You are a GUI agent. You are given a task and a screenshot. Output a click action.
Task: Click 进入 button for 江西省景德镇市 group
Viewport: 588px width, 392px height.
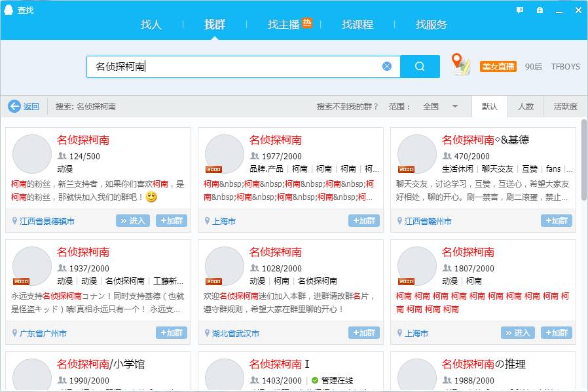click(x=133, y=221)
